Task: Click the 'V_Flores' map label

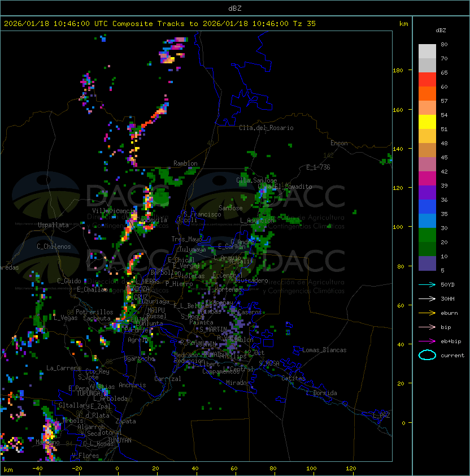Action: click(x=85, y=455)
